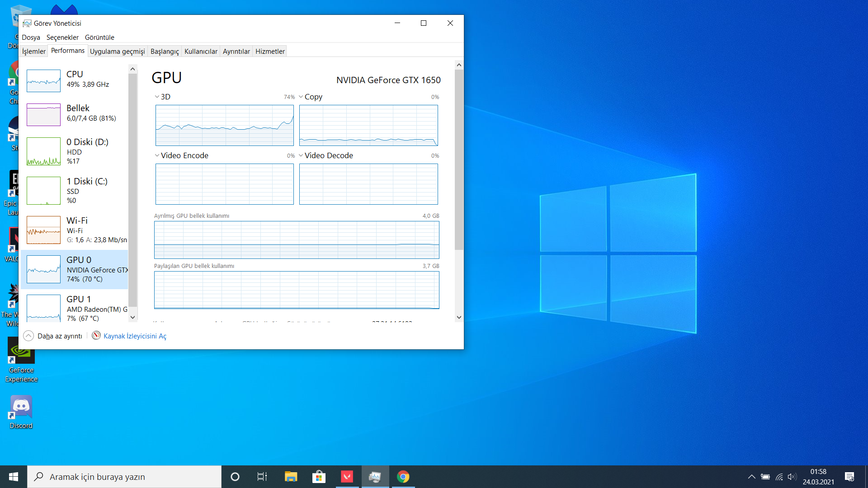Open Microsoft Store from the taskbar
This screenshot has height=488, width=868.
319,477
